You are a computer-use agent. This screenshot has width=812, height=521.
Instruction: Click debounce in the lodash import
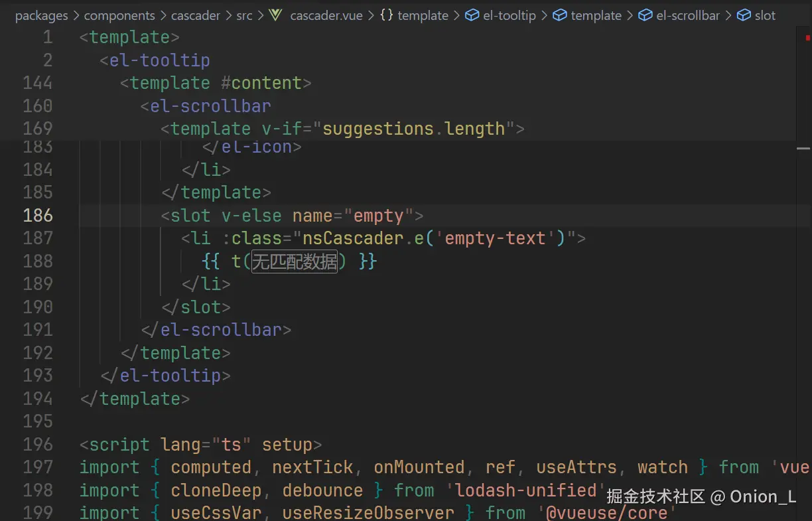tap(322, 490)
